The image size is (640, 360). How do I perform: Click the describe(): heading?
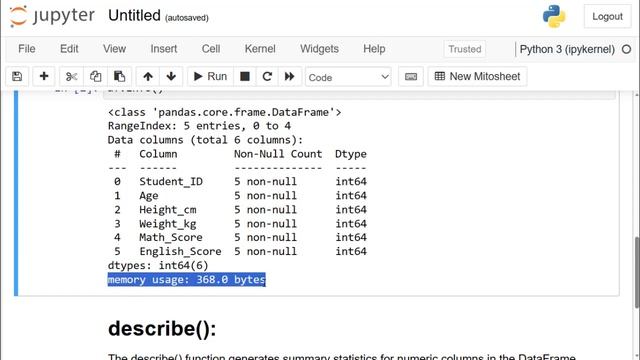(162, 328)
